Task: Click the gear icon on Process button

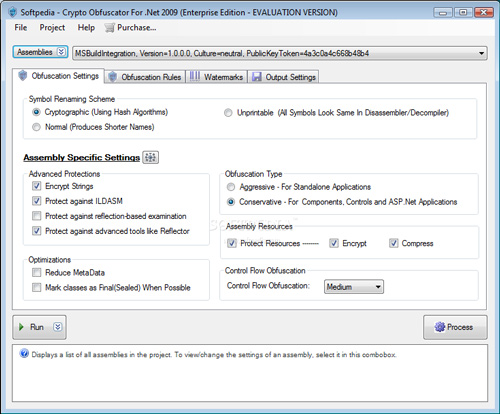Action: [x=440, y=327]
